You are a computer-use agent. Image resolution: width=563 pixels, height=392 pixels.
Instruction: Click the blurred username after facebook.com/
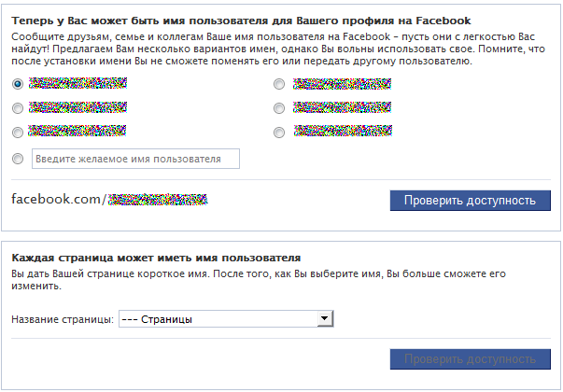click(158, 199)
